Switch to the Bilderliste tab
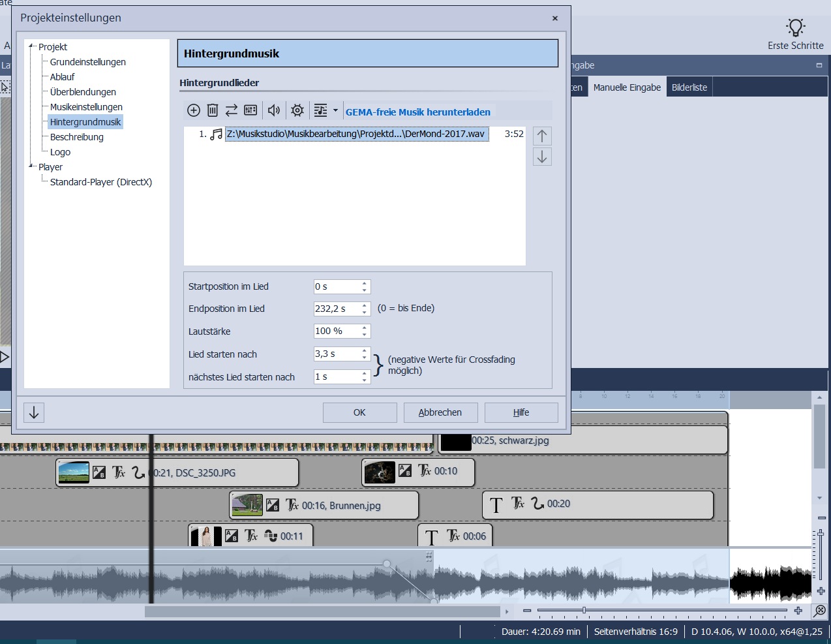The height and width of the screenshot is (644, 831). pyautogui.click(x=689, y=87)
